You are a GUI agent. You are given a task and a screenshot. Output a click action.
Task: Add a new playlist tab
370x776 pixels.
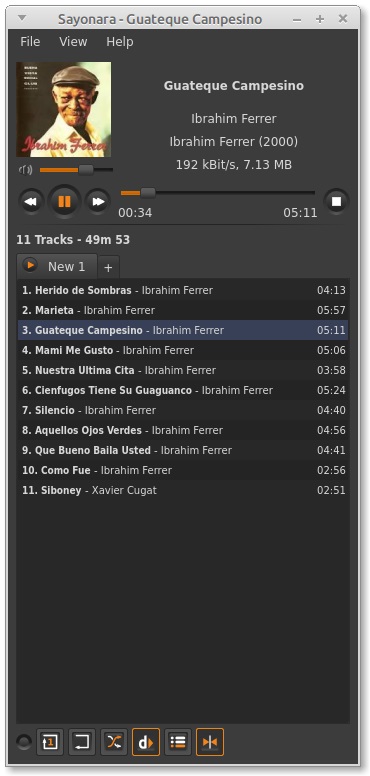[x=108, y=268]
